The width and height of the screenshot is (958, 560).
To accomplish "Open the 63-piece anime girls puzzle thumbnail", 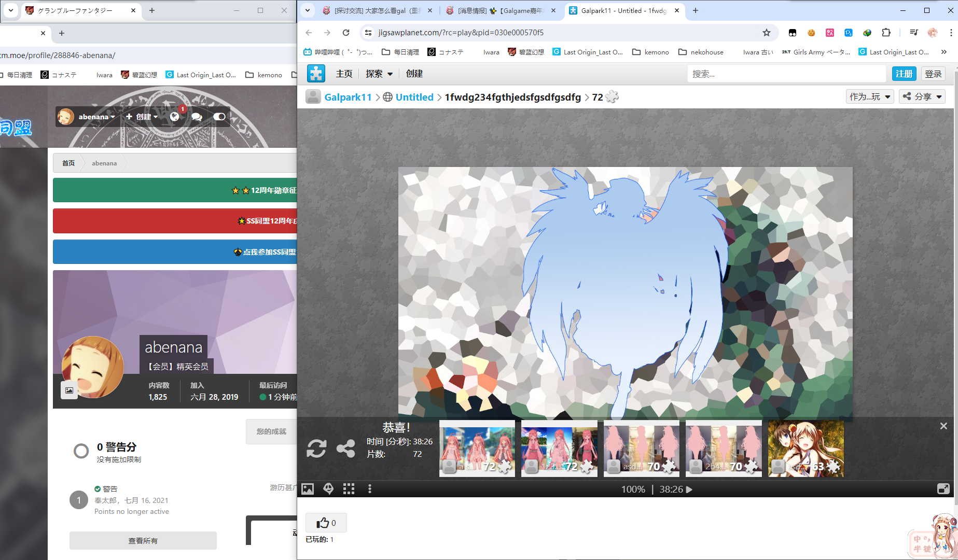I will click(x=806, y=449).
